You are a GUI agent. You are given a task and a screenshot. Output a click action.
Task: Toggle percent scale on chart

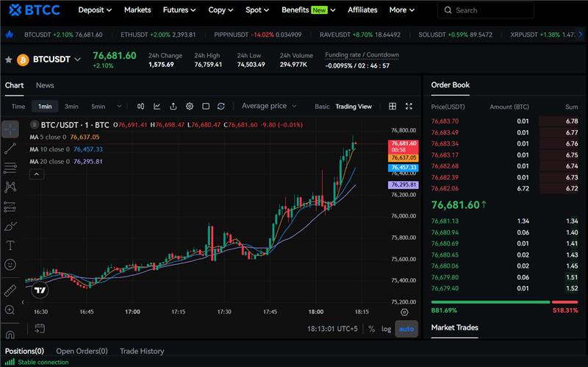pos(372,329)
